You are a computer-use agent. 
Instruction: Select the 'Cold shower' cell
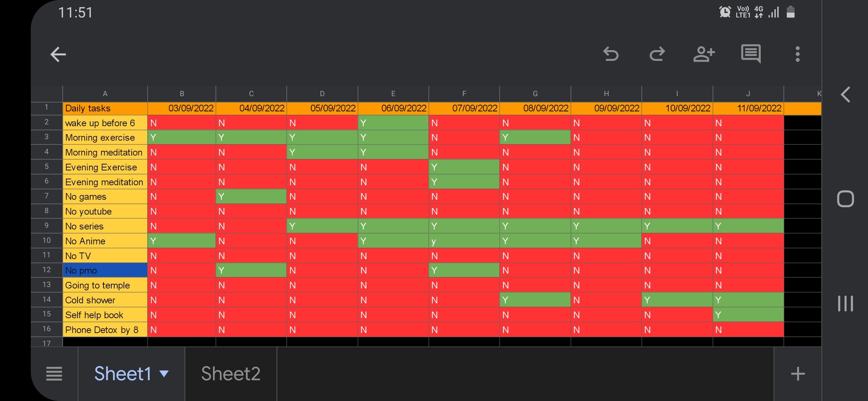[x=105, y=300]
